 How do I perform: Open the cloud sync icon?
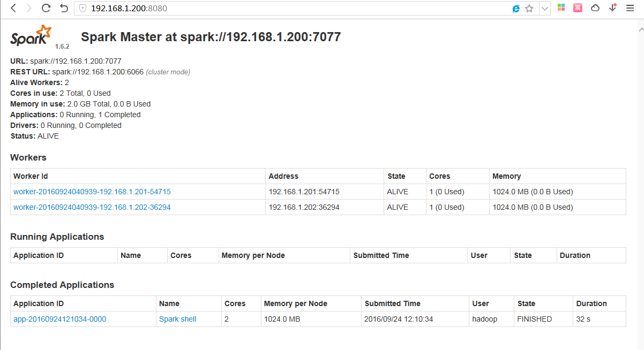tap(595, 8)
